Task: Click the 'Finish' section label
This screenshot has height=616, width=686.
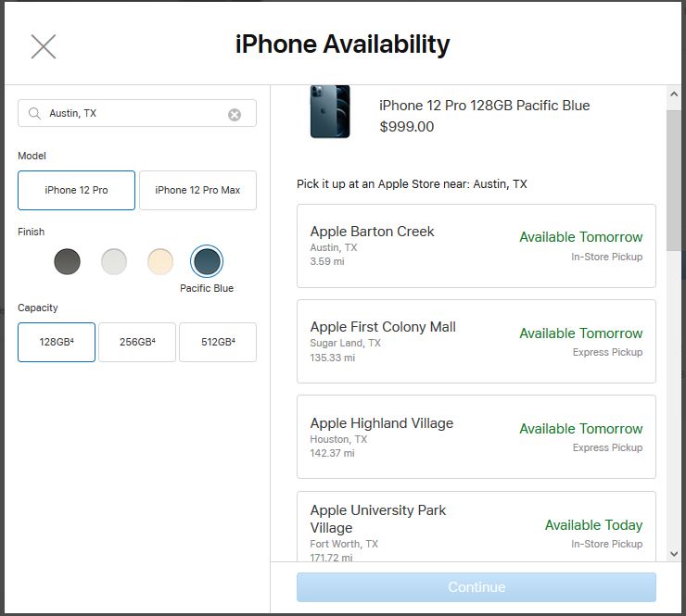Action: point(32,232)
